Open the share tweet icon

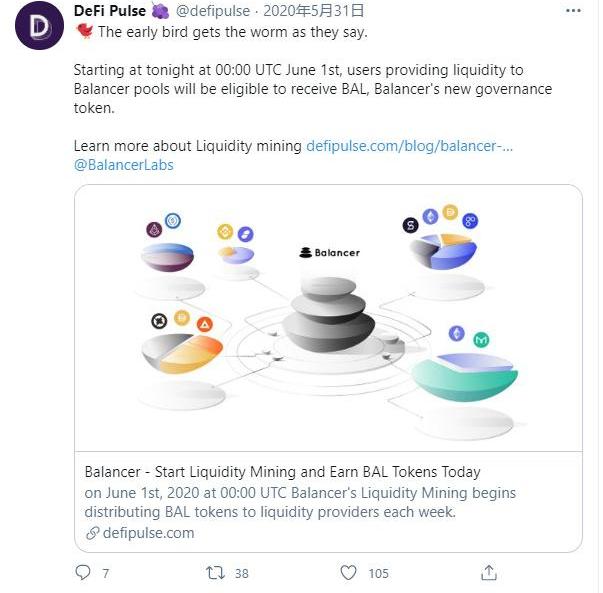[489, 573]
